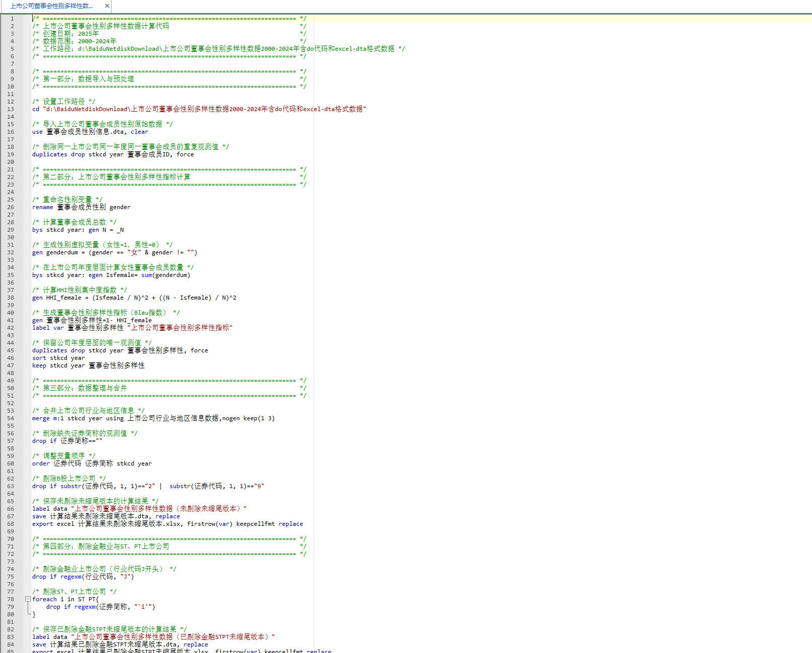This screenshot has height=653, width=812.
Task: Click the use 董事会成员性别信息.dta line
Action: point(90,132)
